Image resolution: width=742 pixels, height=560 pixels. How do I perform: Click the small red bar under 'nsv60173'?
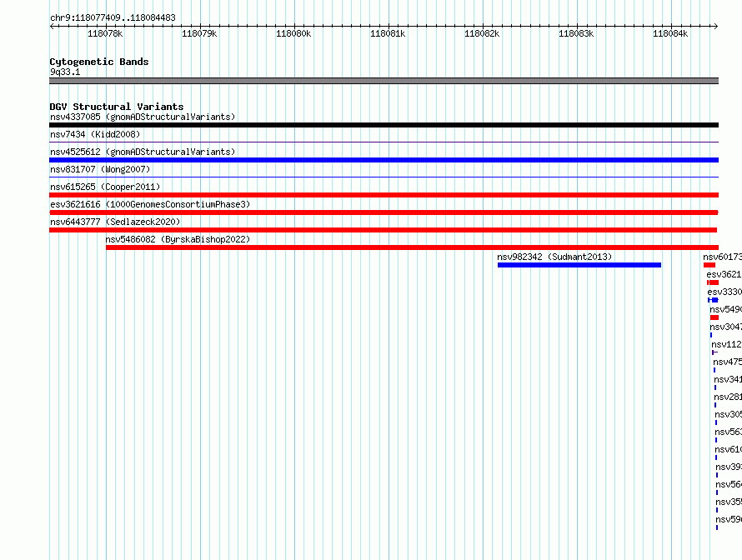point(709,265)
